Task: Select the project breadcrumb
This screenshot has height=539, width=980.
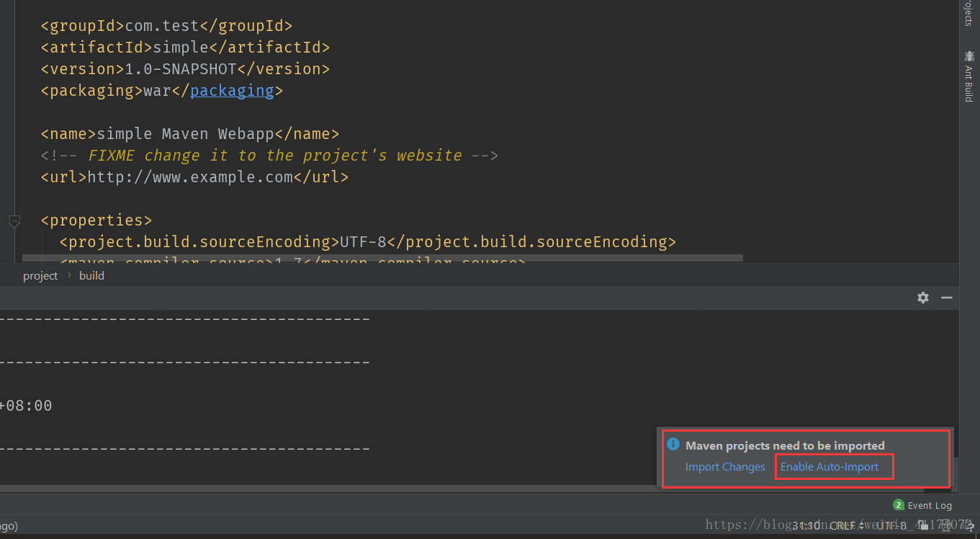Action: [40, 276]
